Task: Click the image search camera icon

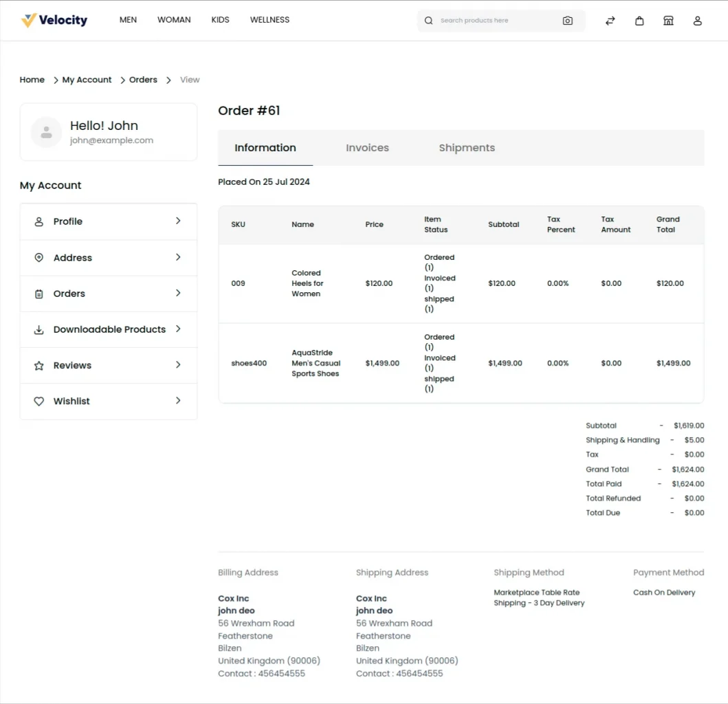Action: (x=567, y=21)
